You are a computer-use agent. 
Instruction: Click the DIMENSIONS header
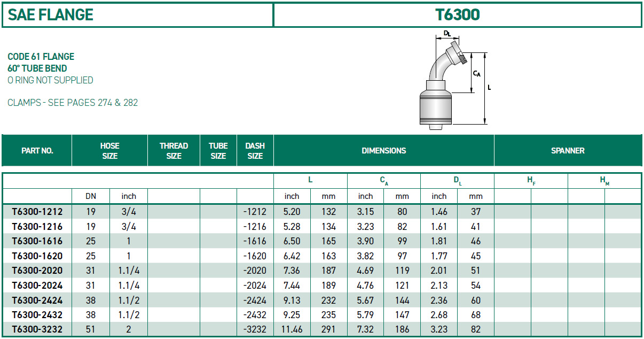383,151
